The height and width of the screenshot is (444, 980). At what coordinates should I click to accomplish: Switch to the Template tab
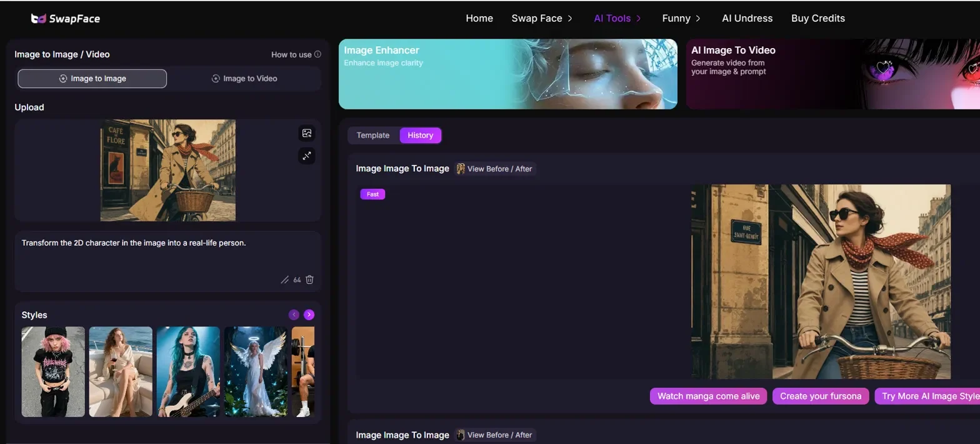coord(373,135)
